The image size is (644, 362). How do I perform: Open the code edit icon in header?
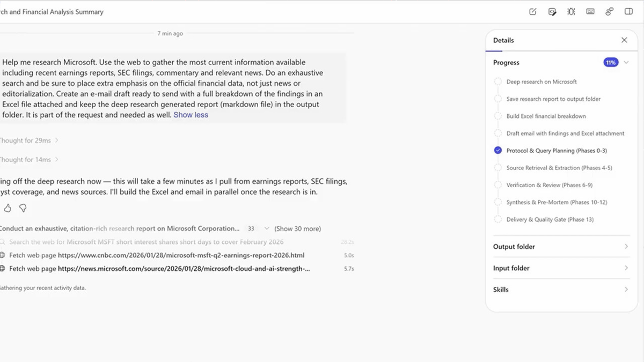[552, 12]
